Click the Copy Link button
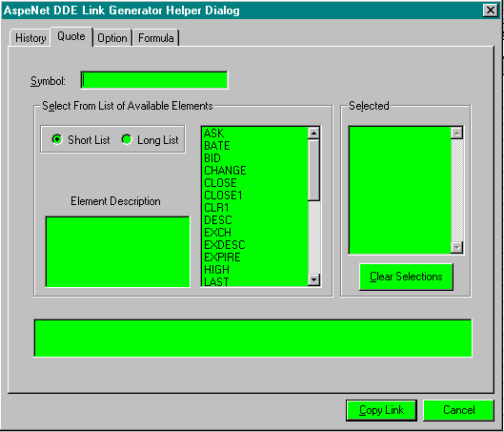504x432 pixels. 381,410
